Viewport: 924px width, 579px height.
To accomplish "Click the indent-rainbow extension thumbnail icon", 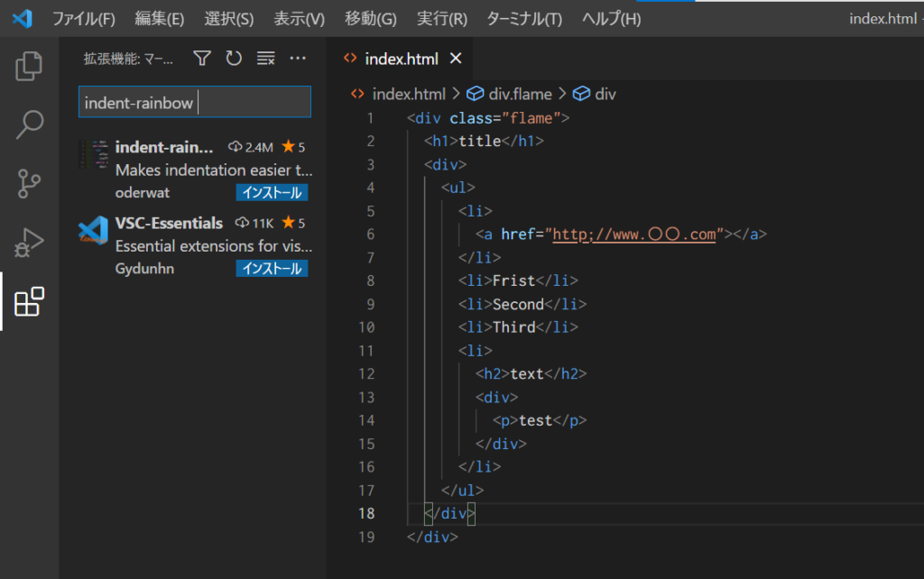I will [x=94, y=153].
